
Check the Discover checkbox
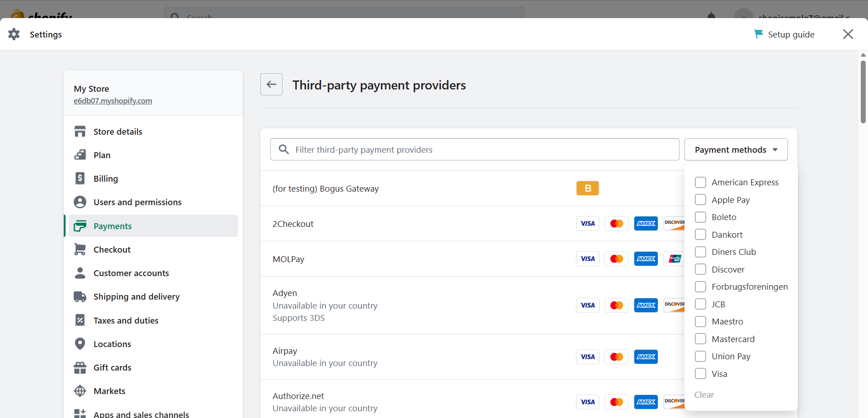(700, 269)
